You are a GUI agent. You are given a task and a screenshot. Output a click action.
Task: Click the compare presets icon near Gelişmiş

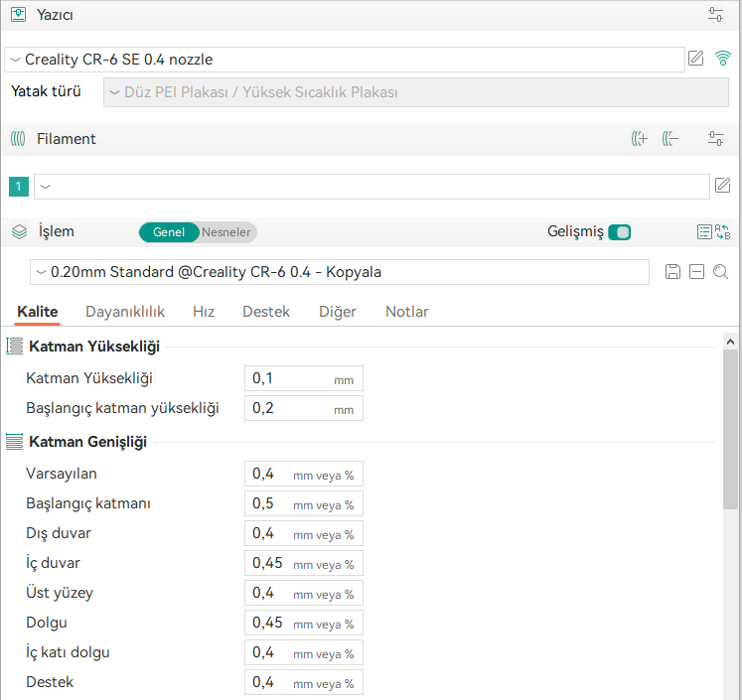[x=724, y=232]
